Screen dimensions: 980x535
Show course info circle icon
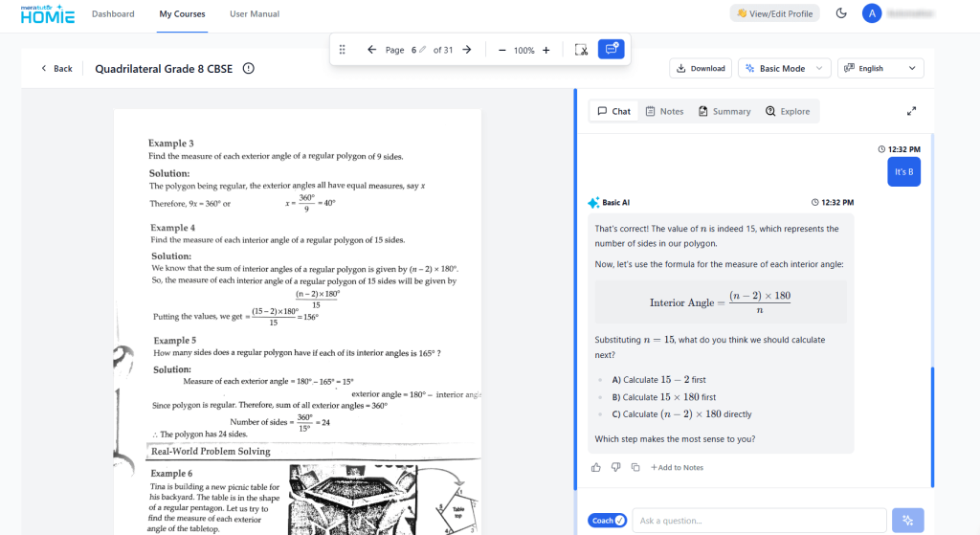[249, 68]
